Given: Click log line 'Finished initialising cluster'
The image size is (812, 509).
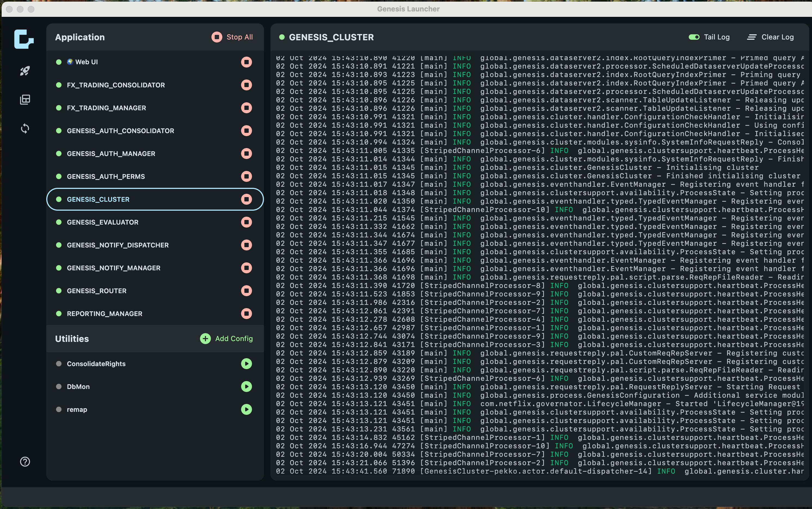Looking at the screenshot, I should tap(538, 176).
